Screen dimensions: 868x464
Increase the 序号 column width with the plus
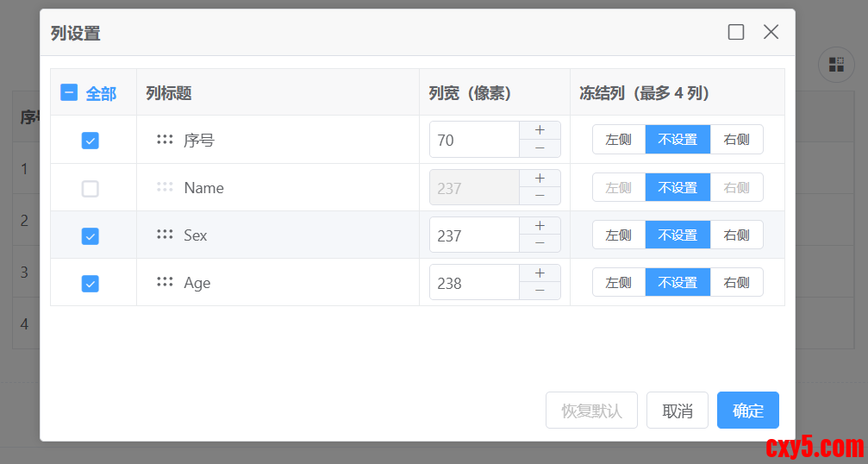click(x=540, y=130)
